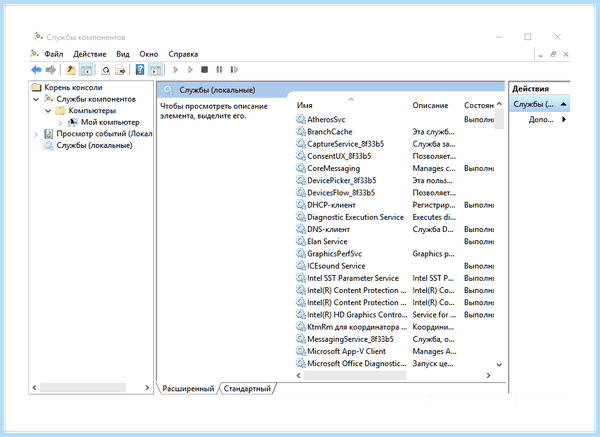
Task: Select the KtmRm для координатора service
Action: pyautogui.click(x=357, y=327)
